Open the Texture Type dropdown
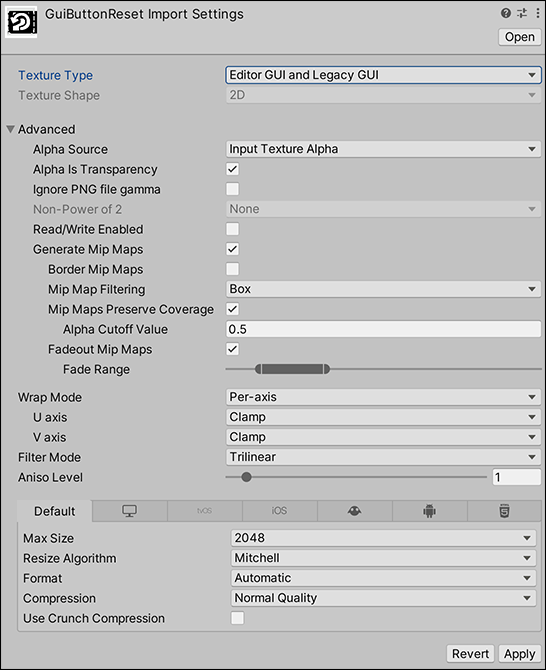Screen dimensions: 546x670 (x=383, y=75)
